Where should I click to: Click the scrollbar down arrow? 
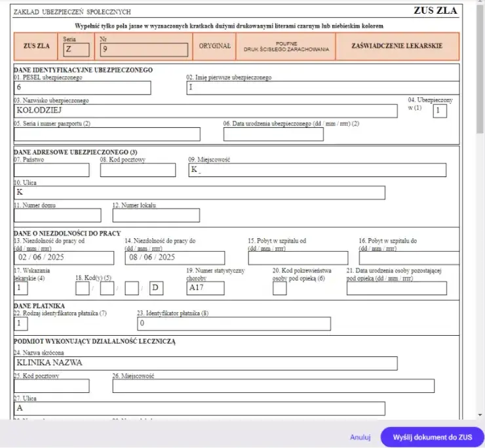(x=480, y=415)
